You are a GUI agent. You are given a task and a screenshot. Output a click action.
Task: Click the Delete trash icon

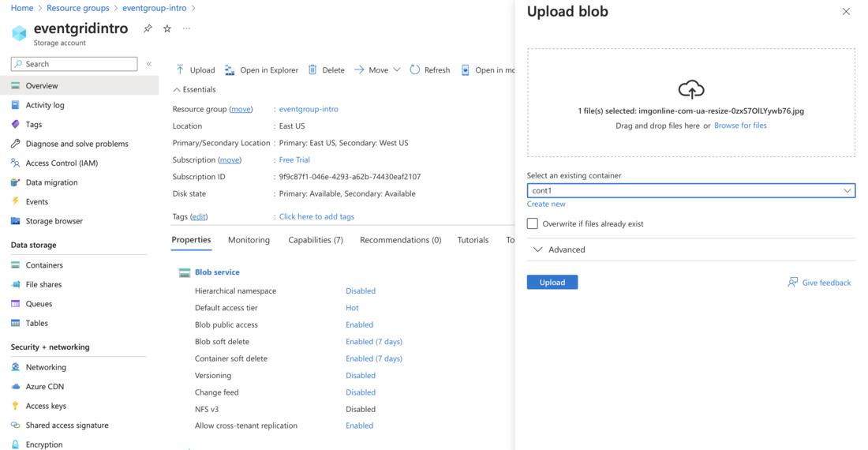pyautogui.click(x=312, y=69)
